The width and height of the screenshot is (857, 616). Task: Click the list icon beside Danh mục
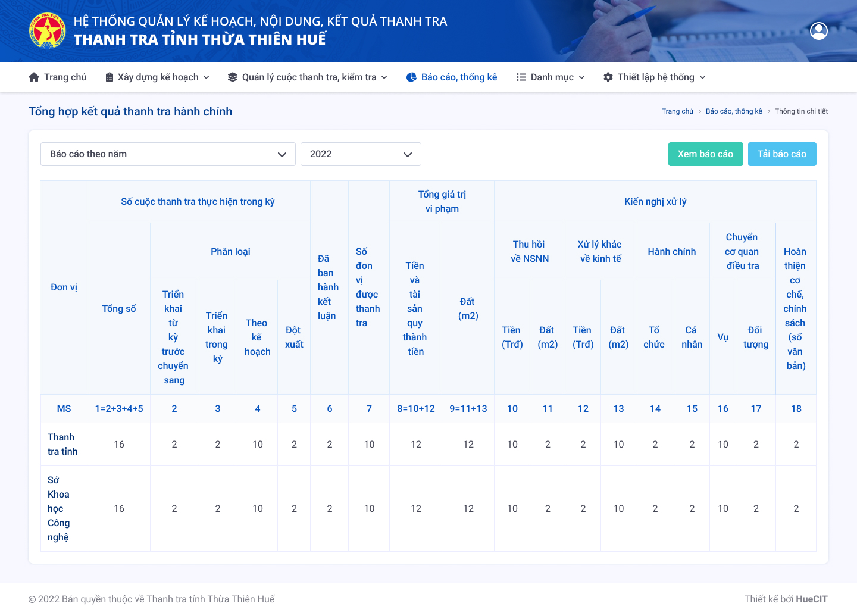521,77
